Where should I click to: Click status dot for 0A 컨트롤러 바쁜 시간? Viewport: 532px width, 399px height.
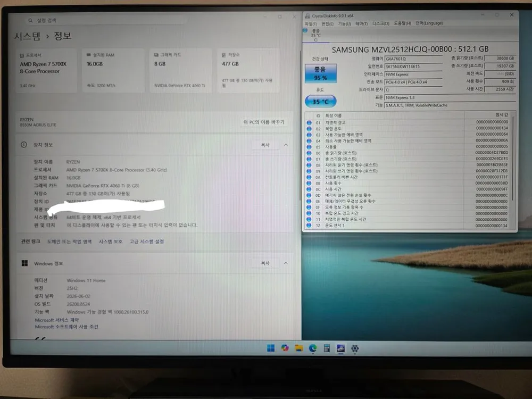309,177
